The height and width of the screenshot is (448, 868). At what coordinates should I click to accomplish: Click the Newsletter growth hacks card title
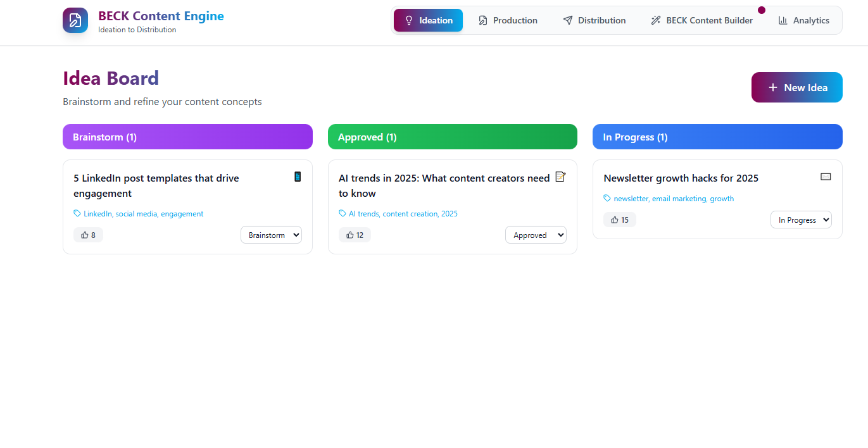coord(681,178)
